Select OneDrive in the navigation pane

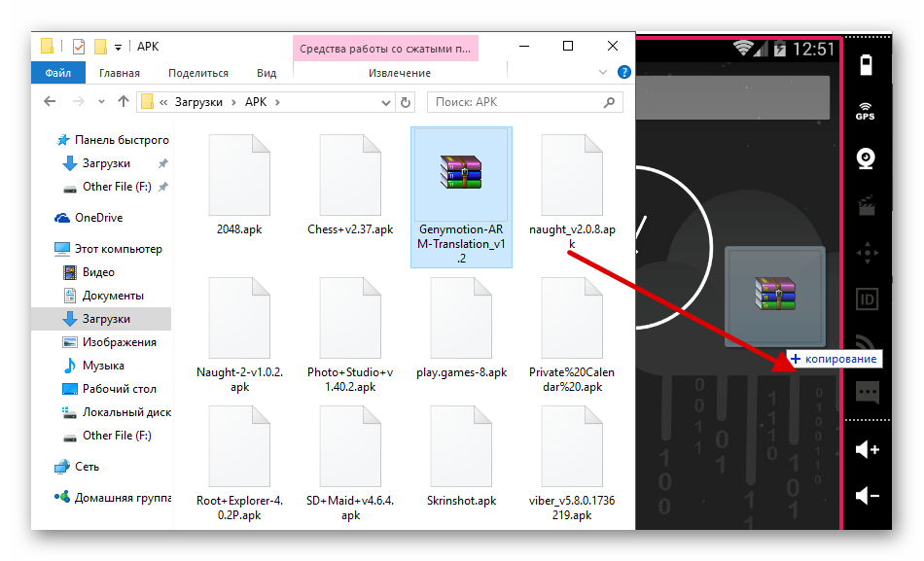click(98, 218)
